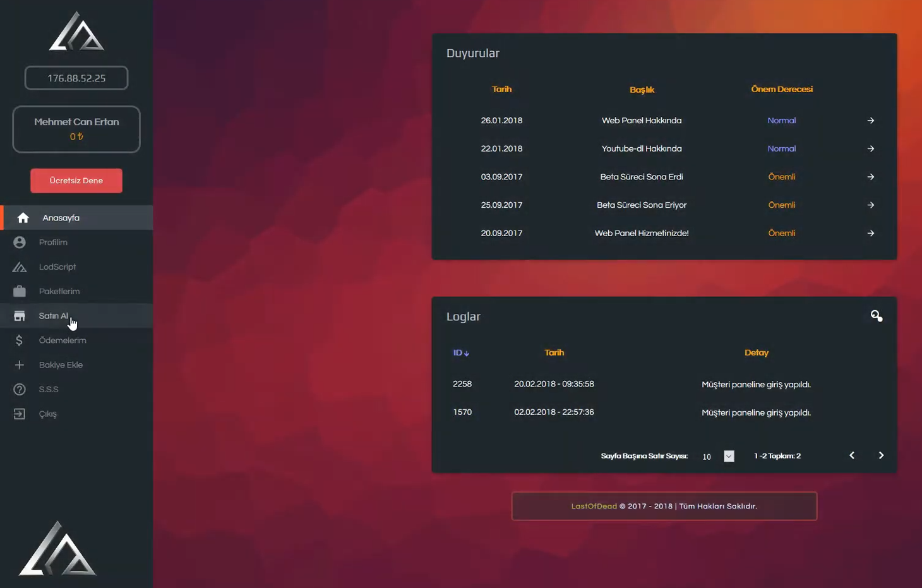
Task: Click the profile avatar icon beside Profilim
Action: coord(20,243)
